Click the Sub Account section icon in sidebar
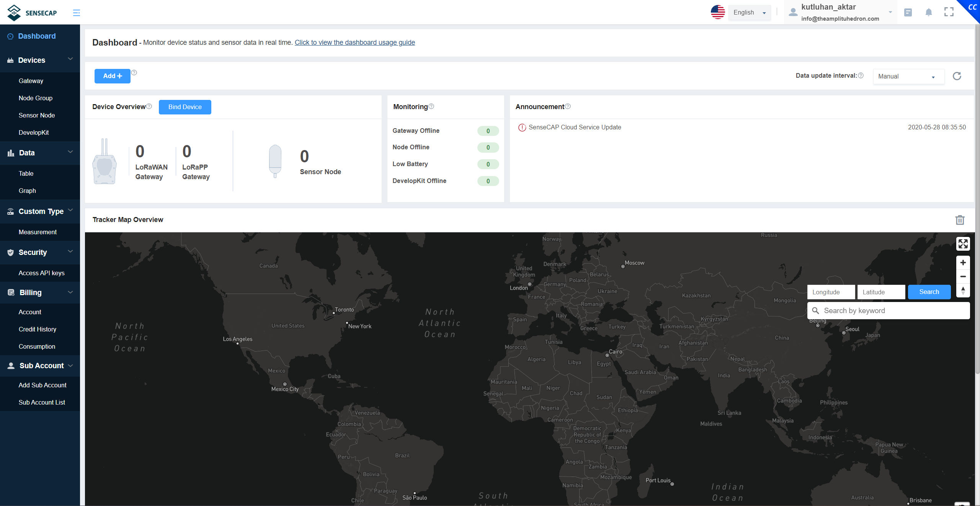The height and width of the screenshot is (506, 980). (11, 366)
